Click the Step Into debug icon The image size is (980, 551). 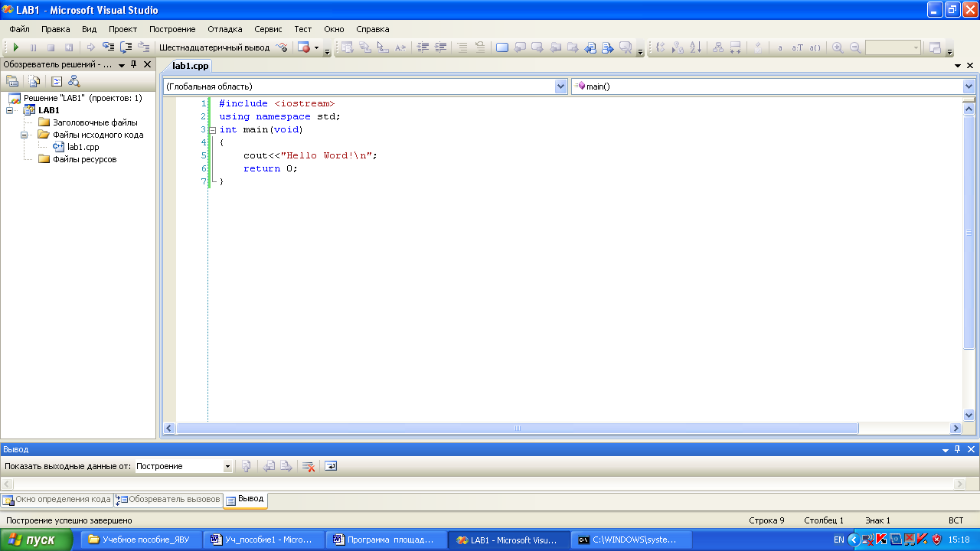point(108,47)
